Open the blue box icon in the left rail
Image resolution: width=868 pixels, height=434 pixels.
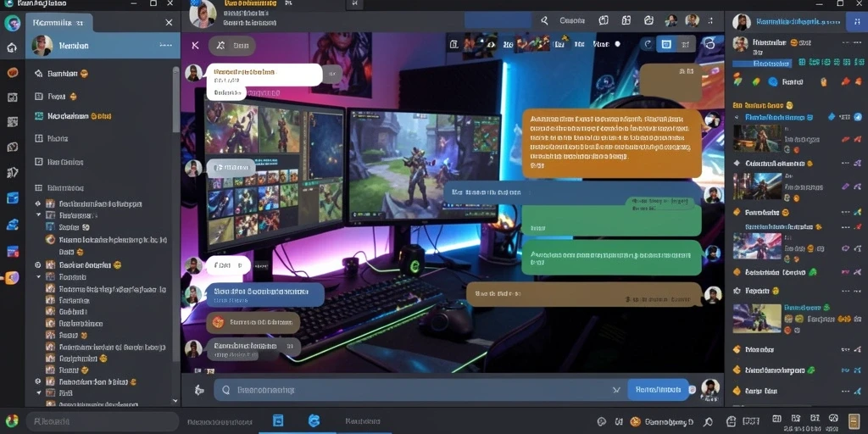click(12, 198)
